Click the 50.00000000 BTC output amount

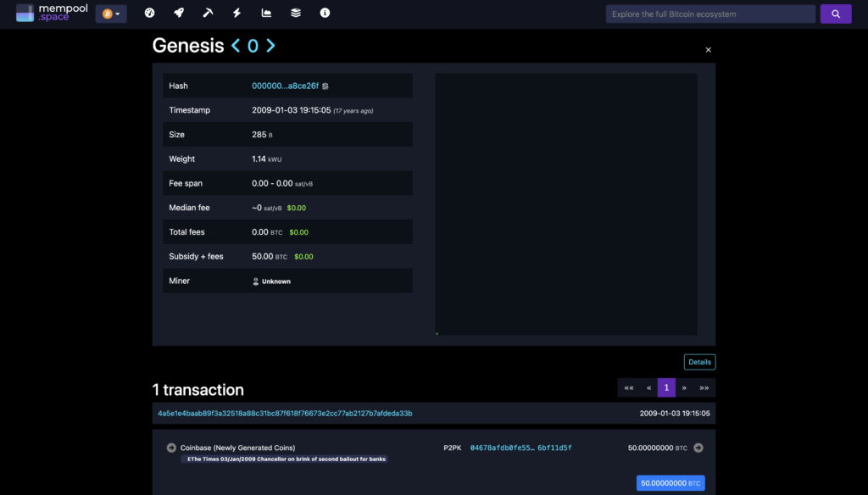coord(657,448)
